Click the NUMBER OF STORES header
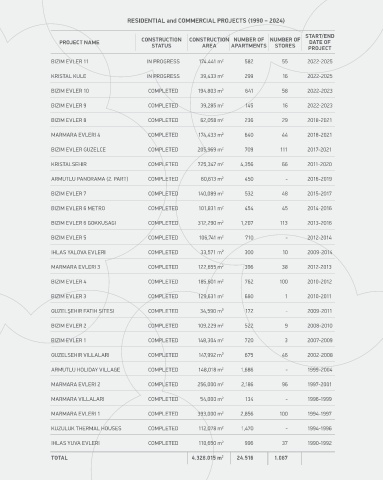Viewport: 383px width, 480px height. (x=285, y=42)
